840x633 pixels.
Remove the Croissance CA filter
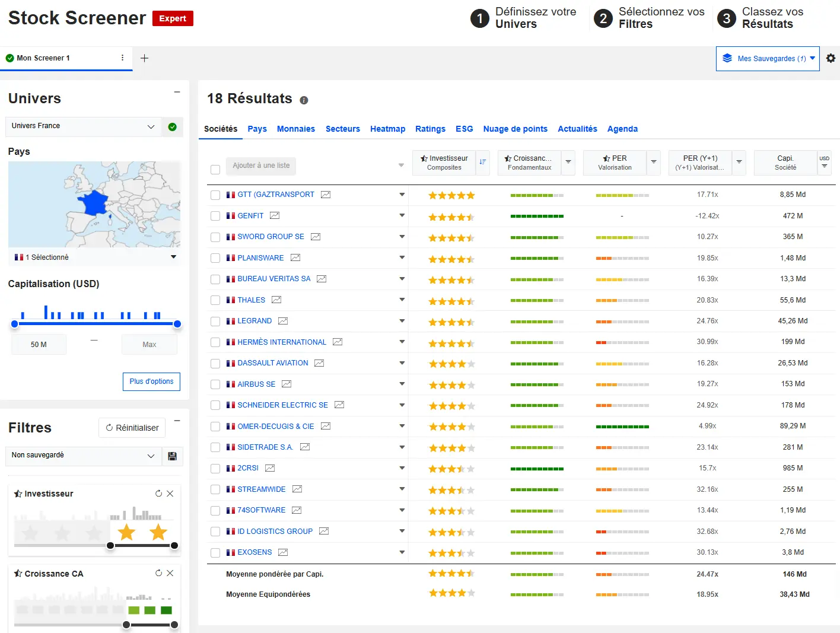170,573
